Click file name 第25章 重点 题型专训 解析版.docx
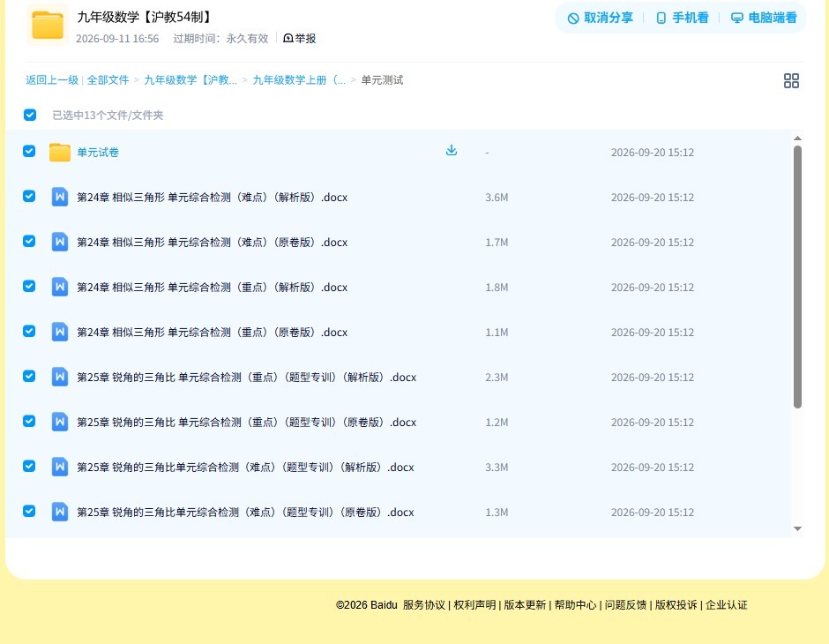 [246, 377]
